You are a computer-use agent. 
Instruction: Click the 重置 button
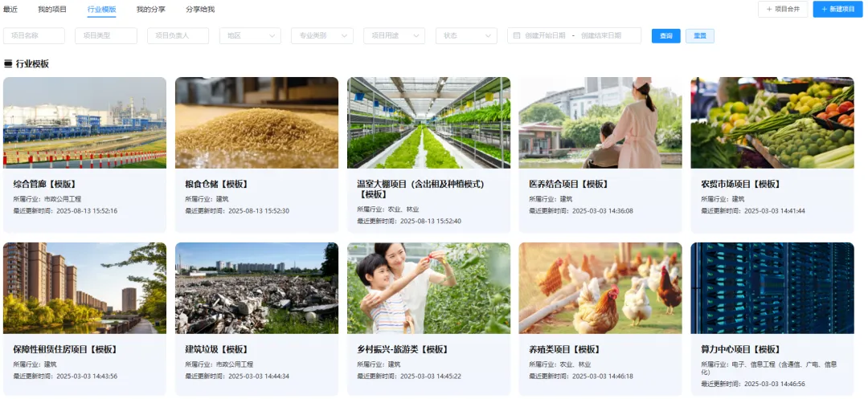click(700, 36)
